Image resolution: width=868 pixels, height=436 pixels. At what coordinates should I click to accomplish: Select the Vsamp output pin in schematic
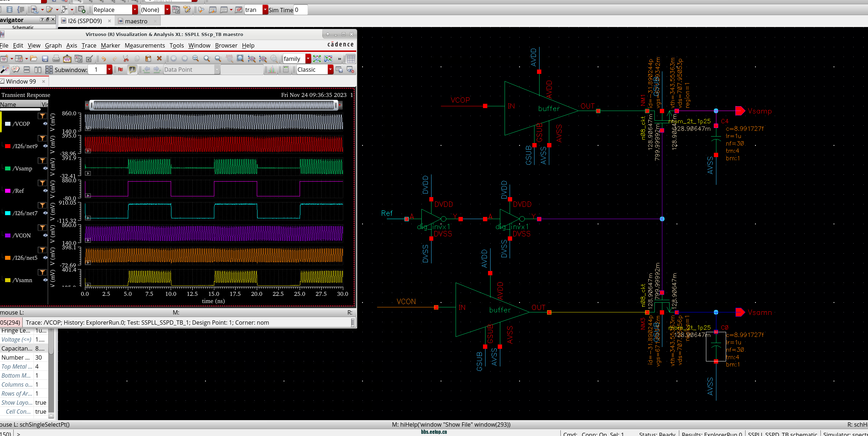click(x=740, y=111)
